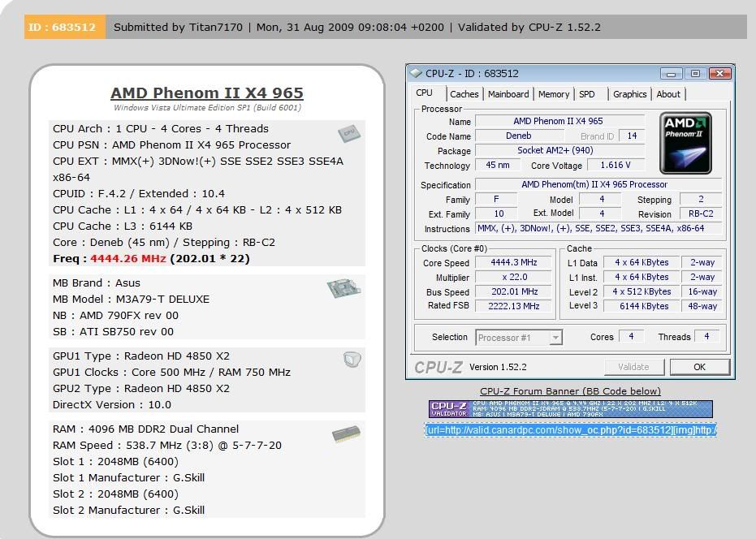Open the Caches tab
Image resolution: width=756 pixels, height=539 pixels.
(464, 94)
